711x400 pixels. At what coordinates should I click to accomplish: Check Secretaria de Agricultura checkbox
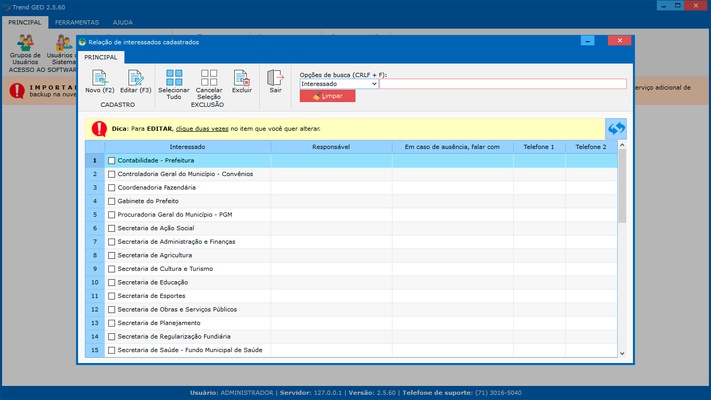coord(112,255)
